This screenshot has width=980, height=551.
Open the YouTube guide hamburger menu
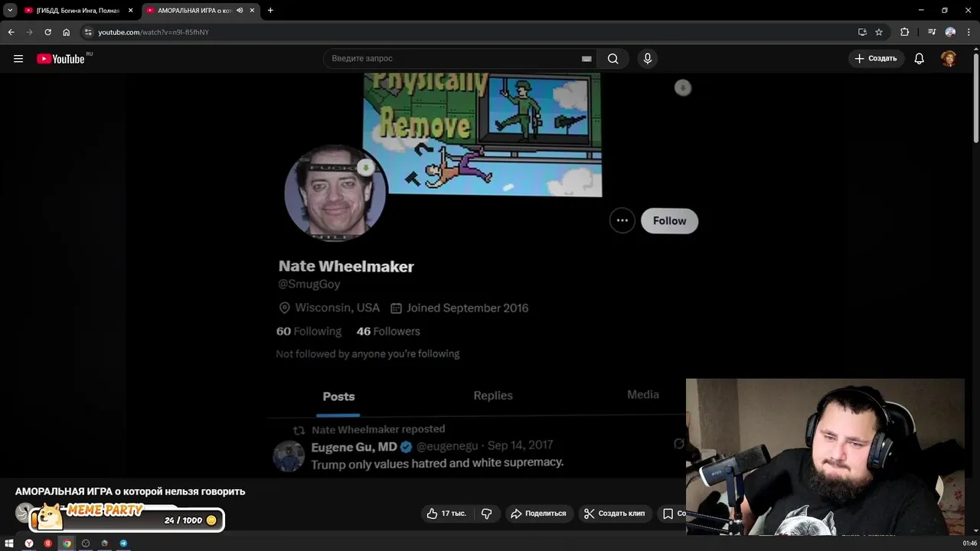click(18, 58)
